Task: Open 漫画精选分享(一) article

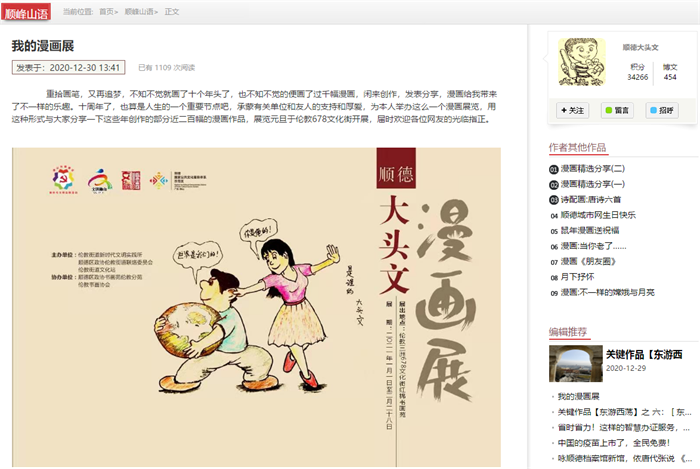Action: click(x=592, y=184)
